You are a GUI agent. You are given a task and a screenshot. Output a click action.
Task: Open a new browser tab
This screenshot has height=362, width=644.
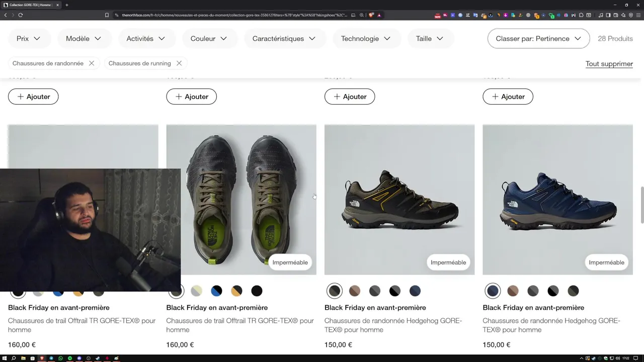pos(66,5)
